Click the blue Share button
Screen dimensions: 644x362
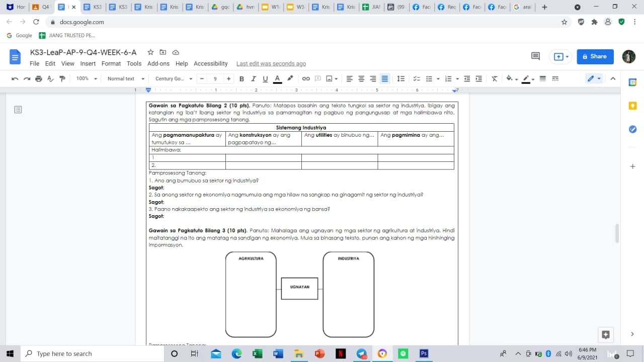click(595, 57)
